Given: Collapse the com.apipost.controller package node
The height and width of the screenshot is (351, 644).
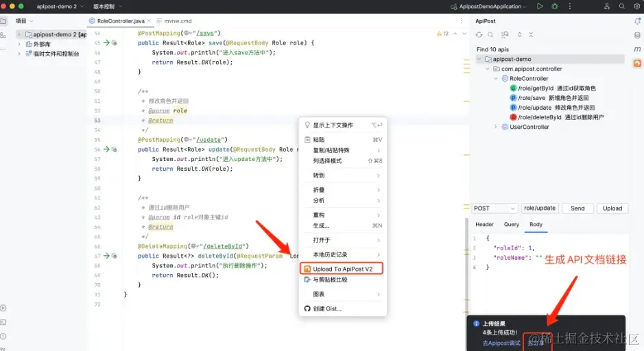Looking at the screenshot, I should click(488, 69).
